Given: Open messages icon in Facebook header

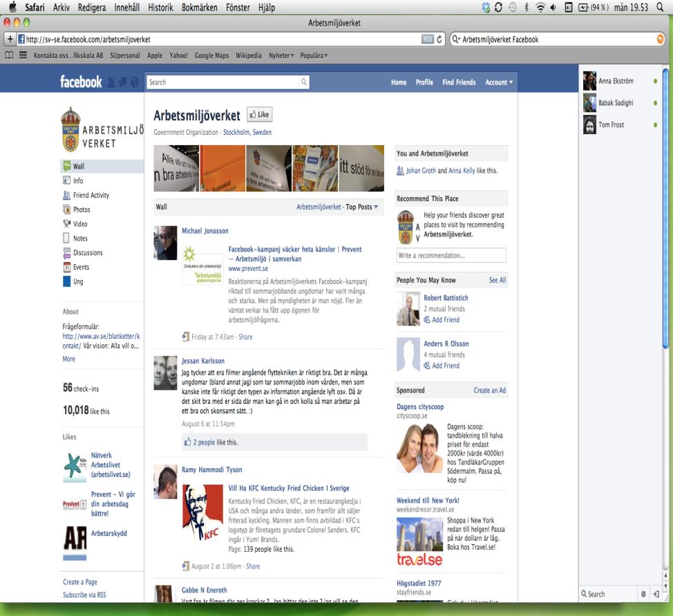Looking at the screenshot, I should (x=123, y=82).
